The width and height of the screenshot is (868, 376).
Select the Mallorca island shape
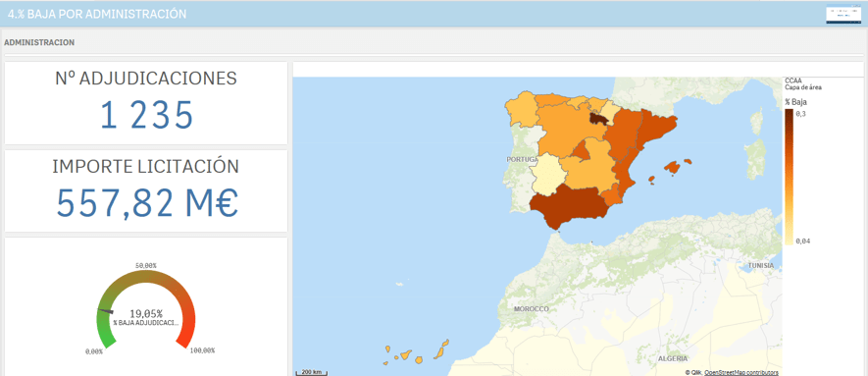pos(672,166)
